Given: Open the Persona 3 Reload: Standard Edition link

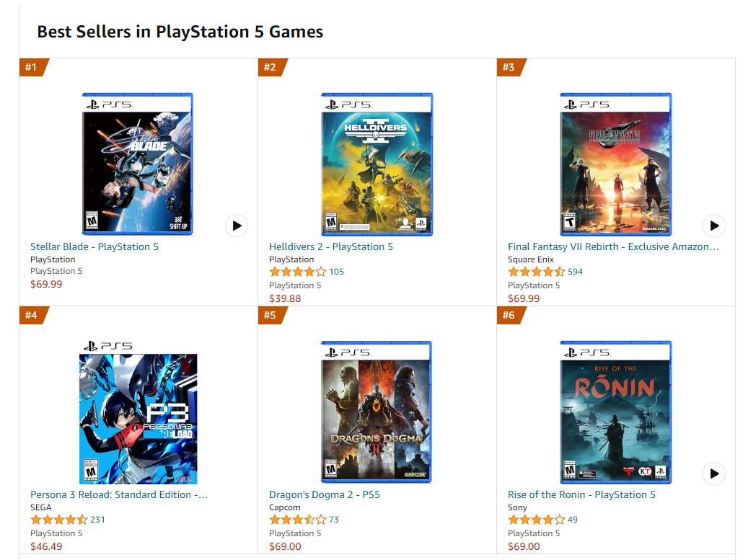Looking at the screenshot, I should 119,494.
